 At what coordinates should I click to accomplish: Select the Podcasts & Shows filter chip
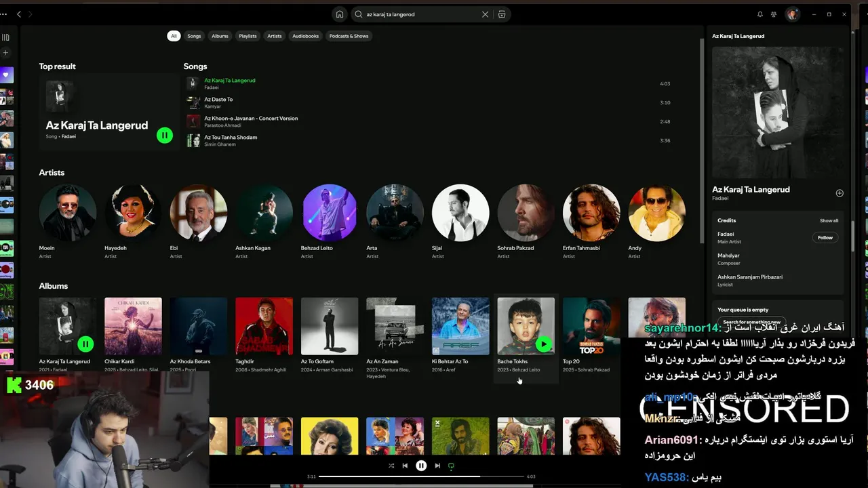click(x=349, y=36)
